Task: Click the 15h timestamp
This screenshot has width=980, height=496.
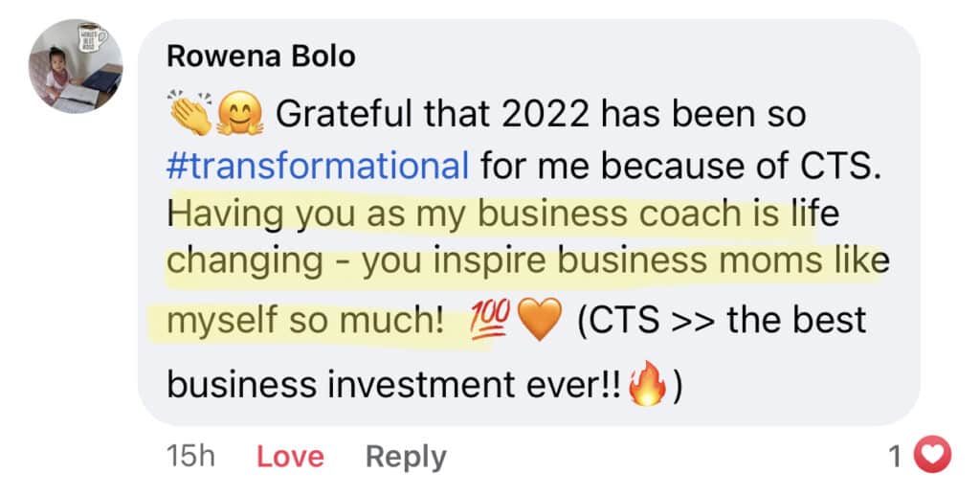Action: click(190, 458)
